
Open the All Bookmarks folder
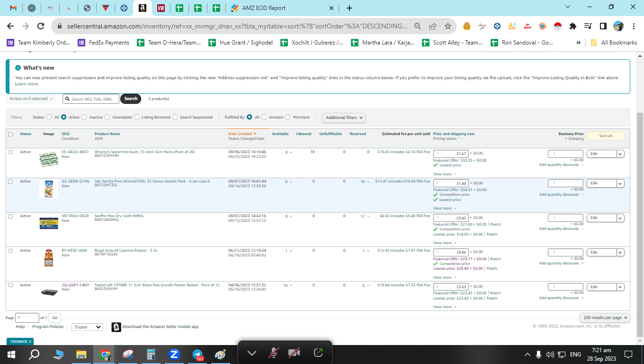click(x=614, y=43)
